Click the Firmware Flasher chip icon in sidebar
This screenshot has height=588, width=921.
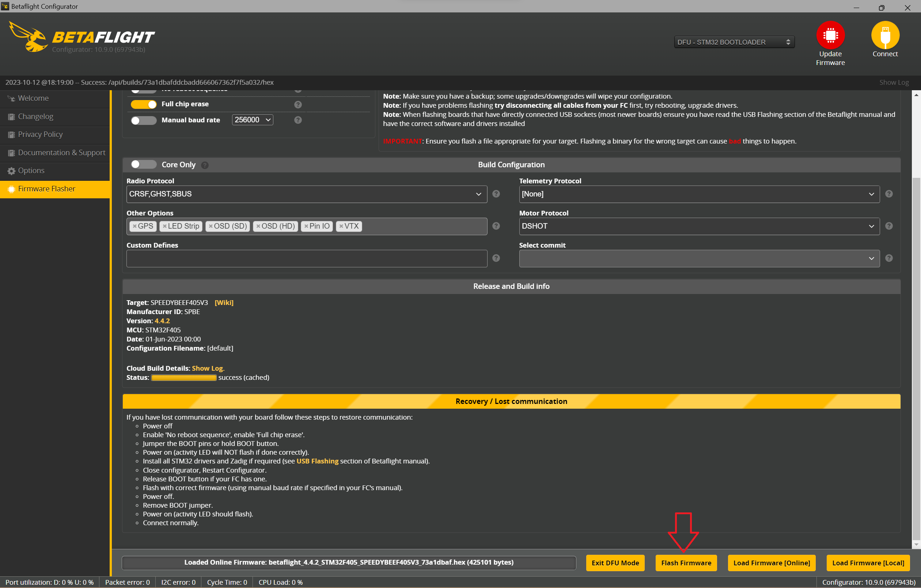pyautogui.click(x=11, y=189)
